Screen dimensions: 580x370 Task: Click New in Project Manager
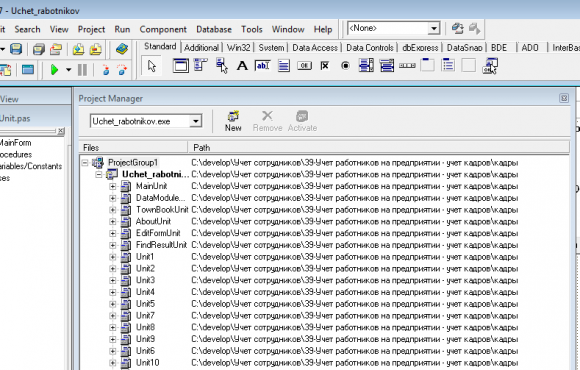click(x=233, y=121)
